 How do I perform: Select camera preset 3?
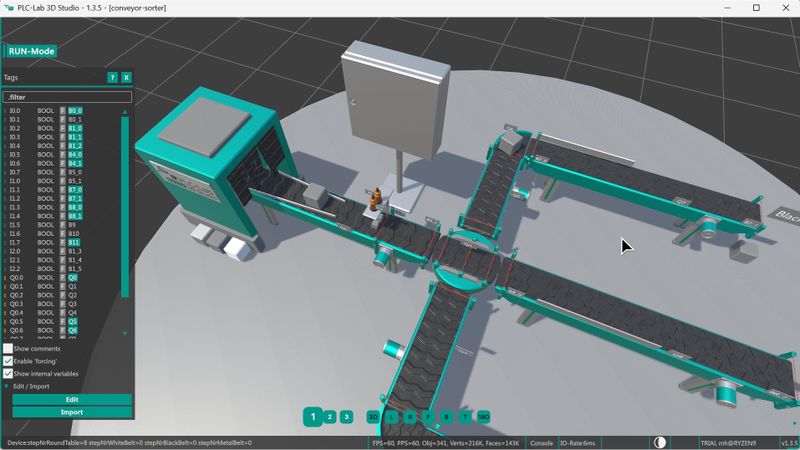click(346, 417)
